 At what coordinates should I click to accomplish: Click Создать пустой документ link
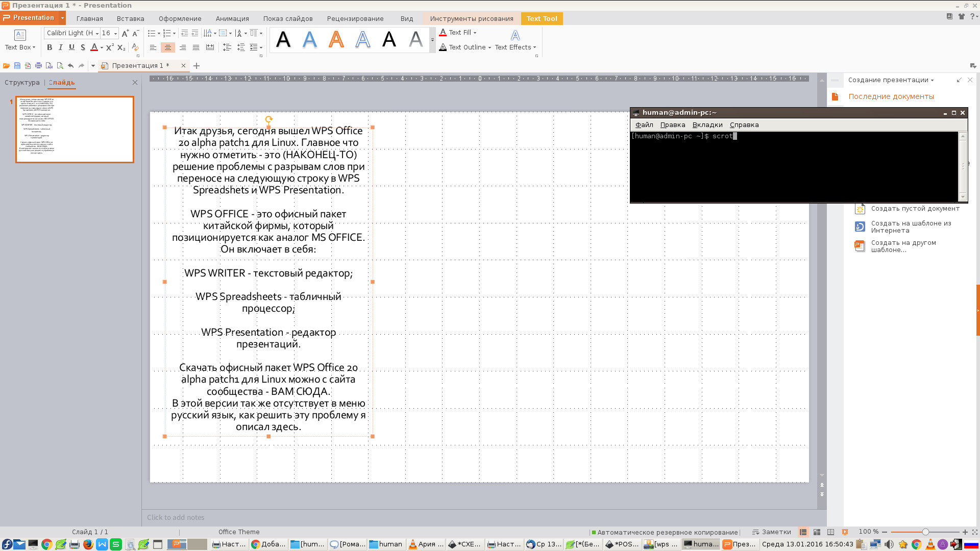pyautogui.click(x=915, y=209)
